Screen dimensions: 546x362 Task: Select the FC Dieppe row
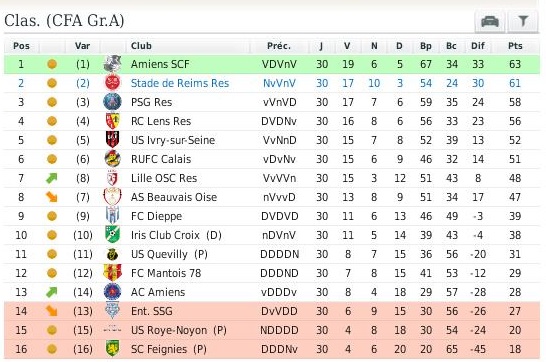click(x=272, y=216)
